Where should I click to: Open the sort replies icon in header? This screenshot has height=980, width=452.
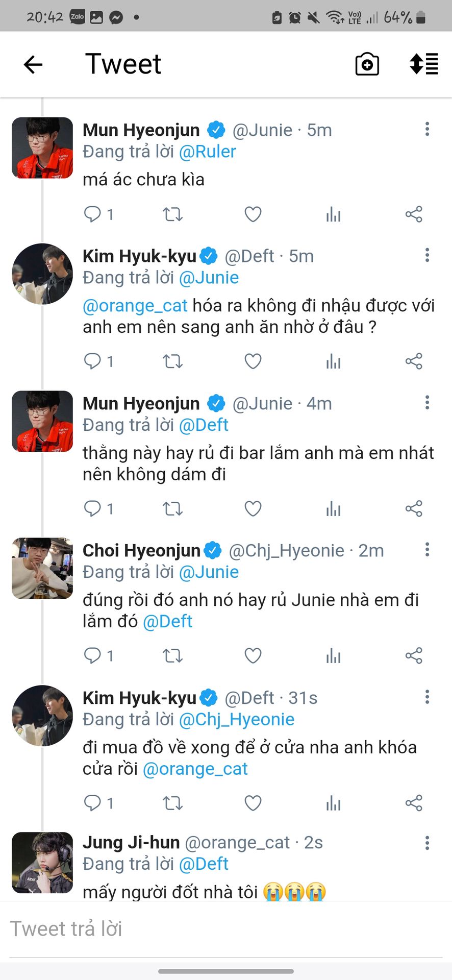pos(424,64)
